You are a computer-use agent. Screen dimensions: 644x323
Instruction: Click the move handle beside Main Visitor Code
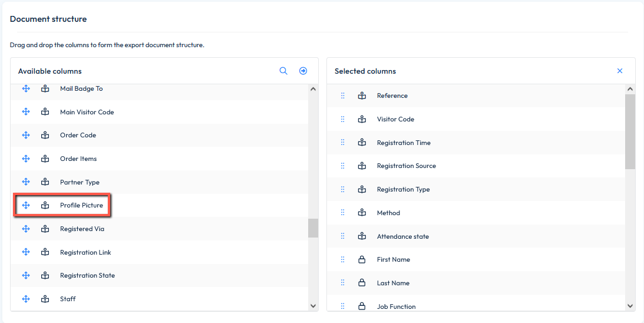(x=26, y=112)
